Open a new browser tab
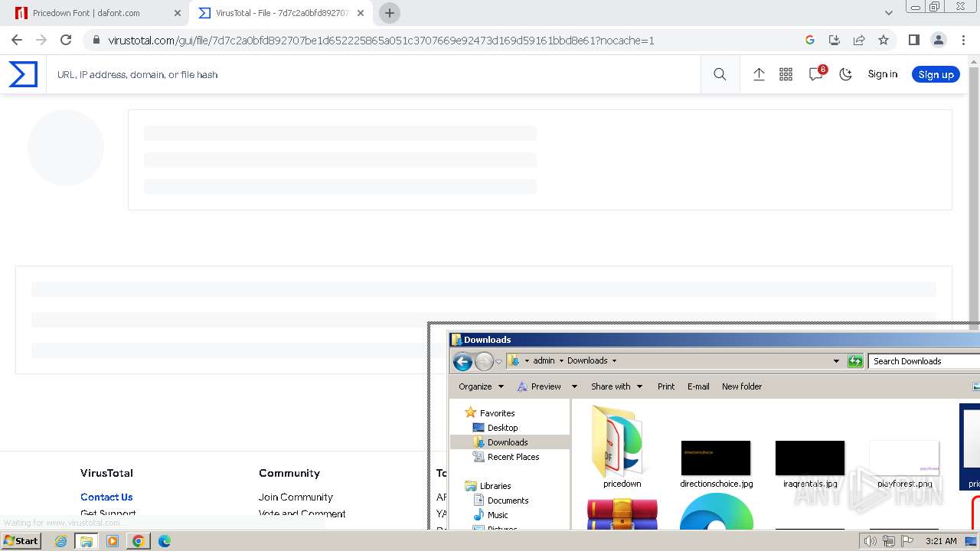980x551 pixels. click(390, 13)
